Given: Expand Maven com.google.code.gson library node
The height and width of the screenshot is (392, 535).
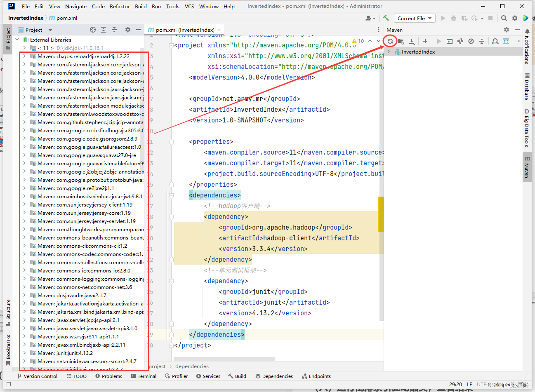Looking at the screenshot, I should (x=25, y=138).
